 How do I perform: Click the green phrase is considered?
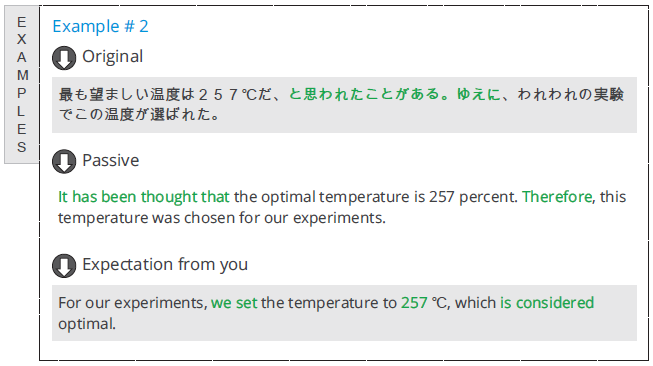pos(547,303)
